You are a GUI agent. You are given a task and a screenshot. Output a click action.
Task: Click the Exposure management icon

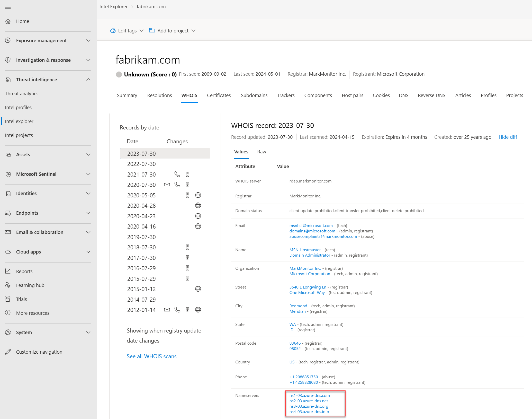click(x=8, y=40)
